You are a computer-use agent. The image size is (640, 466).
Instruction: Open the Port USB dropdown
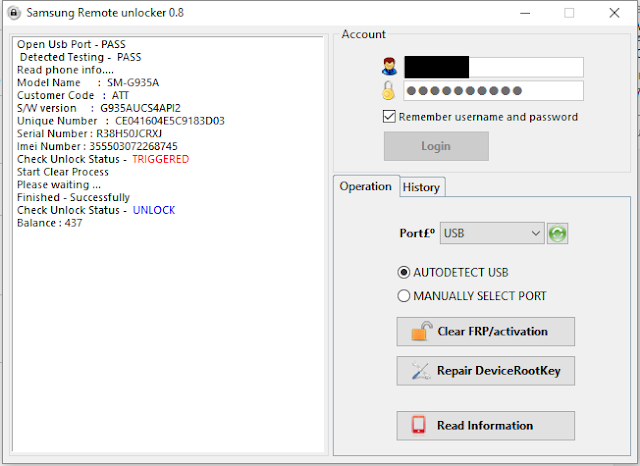pos(492,233)
